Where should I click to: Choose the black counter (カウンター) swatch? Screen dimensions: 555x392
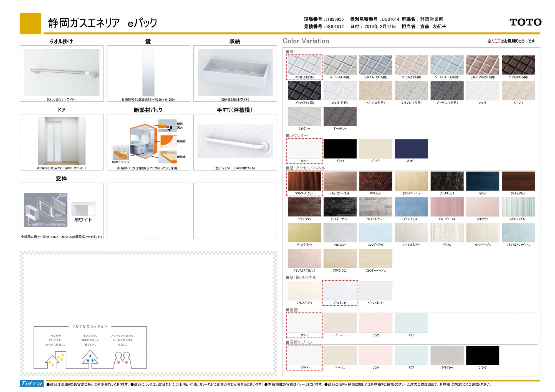pos(340,149)
